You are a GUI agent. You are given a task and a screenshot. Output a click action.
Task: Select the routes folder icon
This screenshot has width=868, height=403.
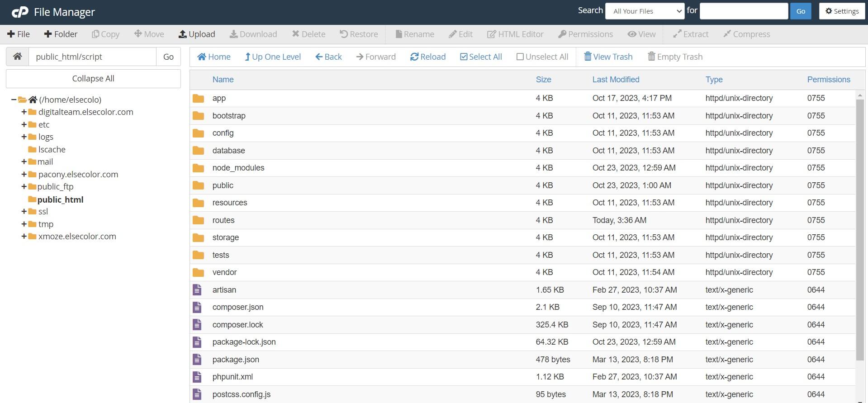click(x=198, y=220)
